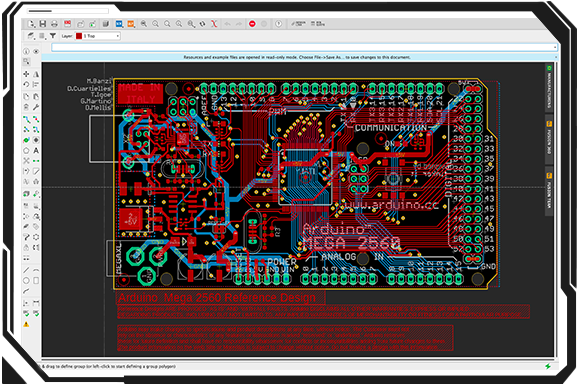Open the Fusion 360 side tab
Viewport: 577px width, 385px height.
[549, 139]
